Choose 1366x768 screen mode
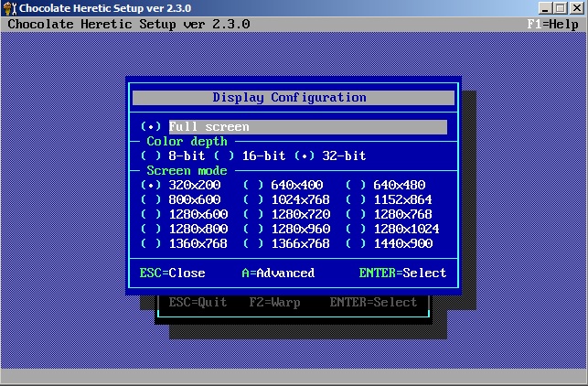588x386 pixels. 286,243
